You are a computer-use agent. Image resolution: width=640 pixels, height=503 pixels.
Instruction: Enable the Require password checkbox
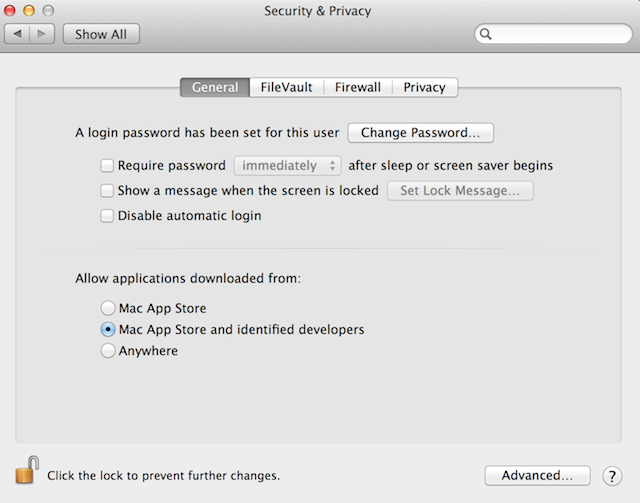108,166
